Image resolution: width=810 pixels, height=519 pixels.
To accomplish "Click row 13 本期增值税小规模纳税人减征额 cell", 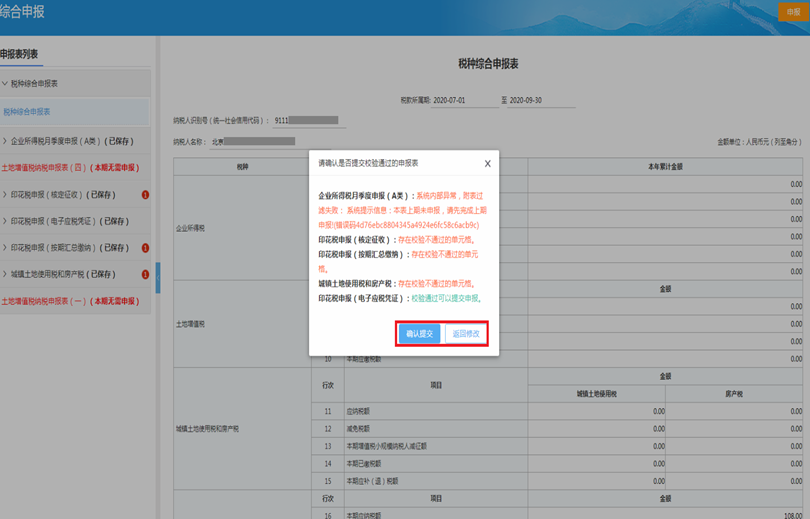I will 436,446.
